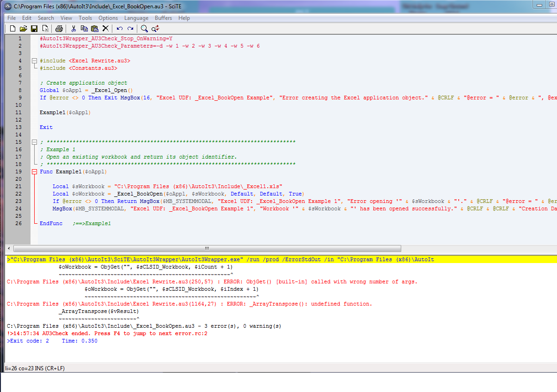Print the document via the printer icon

click(59, 29)
